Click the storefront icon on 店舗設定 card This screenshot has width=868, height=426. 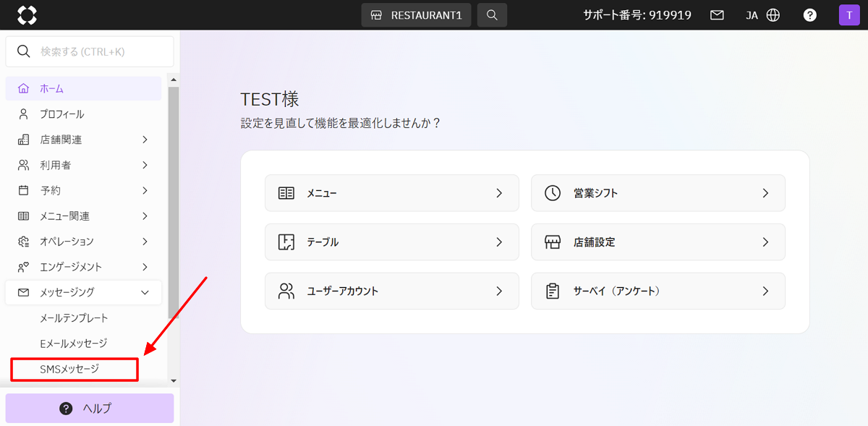(553, 242)
